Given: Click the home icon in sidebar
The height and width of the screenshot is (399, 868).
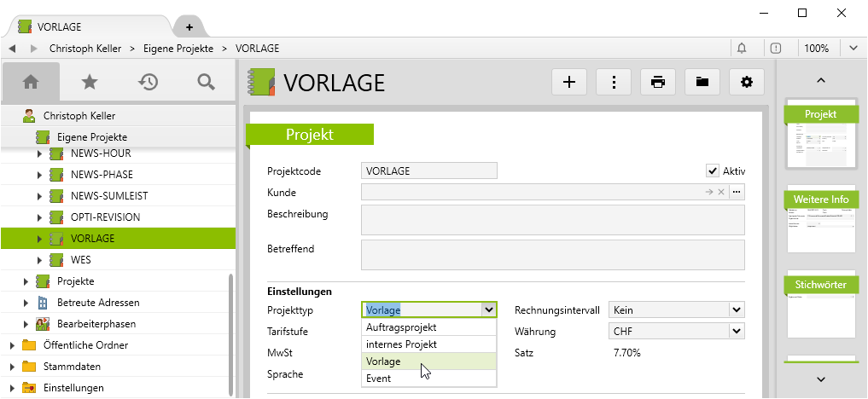Looking at the screenshot, I should point(31,82).
